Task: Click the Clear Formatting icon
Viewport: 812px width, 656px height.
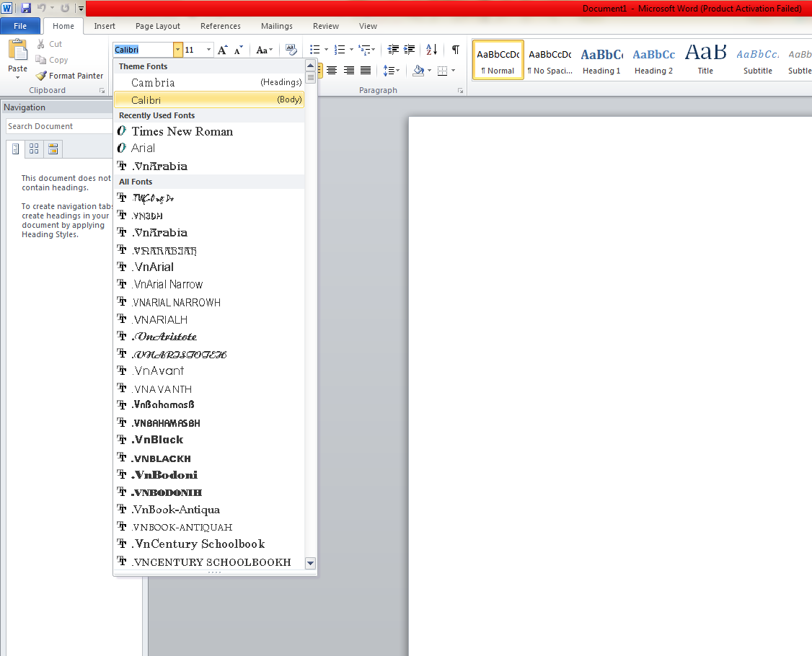Action: [291, 50]
